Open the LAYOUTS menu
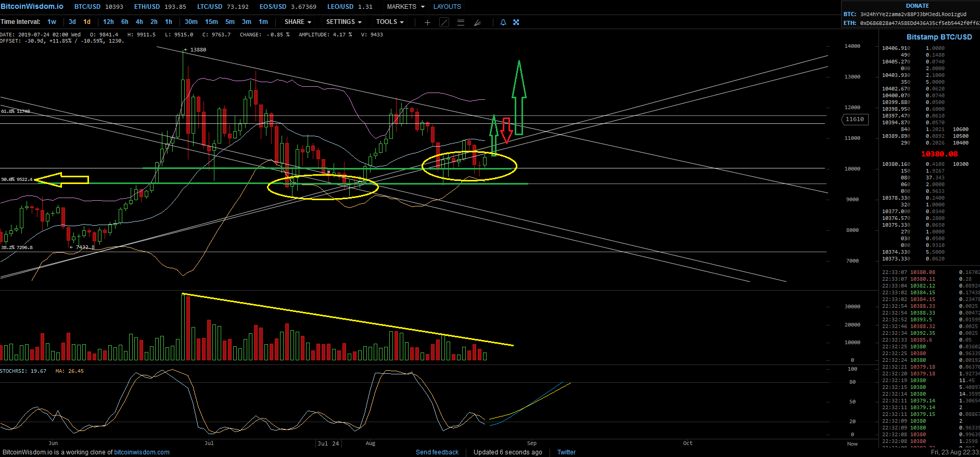Viewport: 980px width, 457px height. [447, 7]
